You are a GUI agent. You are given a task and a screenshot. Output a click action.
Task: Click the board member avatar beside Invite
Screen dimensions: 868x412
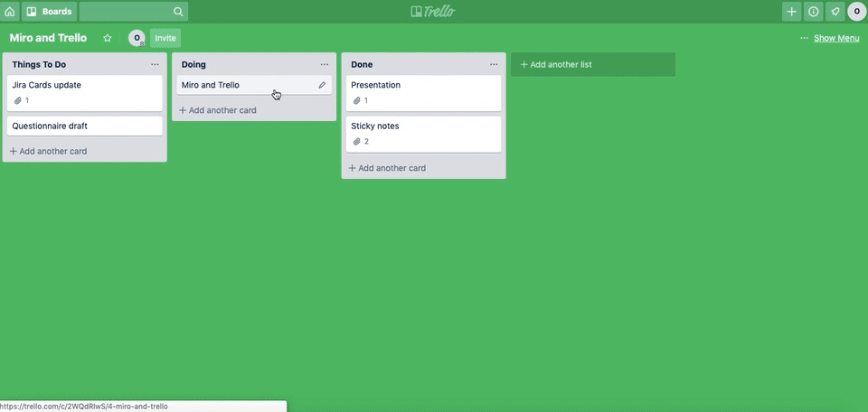(137, 38)
